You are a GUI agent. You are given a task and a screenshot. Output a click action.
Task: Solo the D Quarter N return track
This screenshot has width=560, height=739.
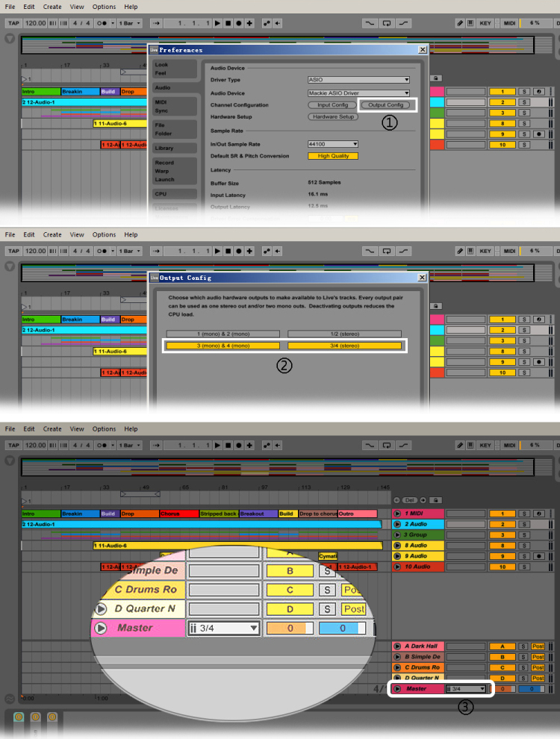(x=523, y=679)
